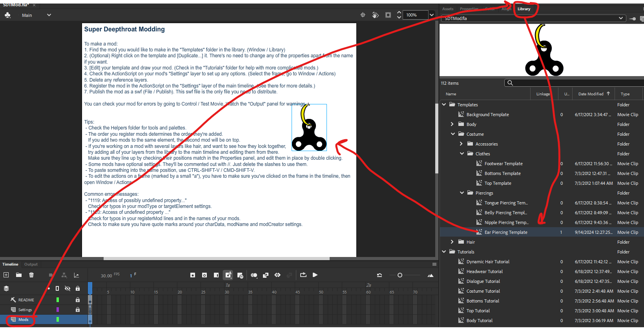Click the Center Stage icon
644x328 pixels.
[x=363, y=15]
